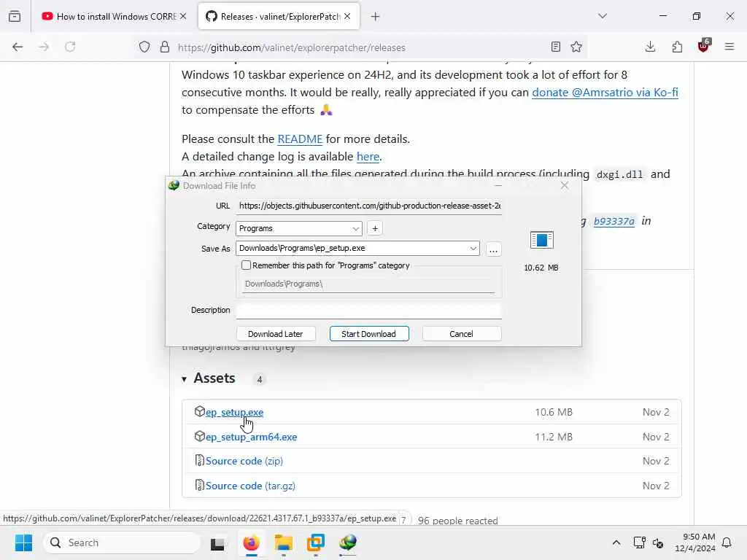Download Source code (zip)

point(244,461)
